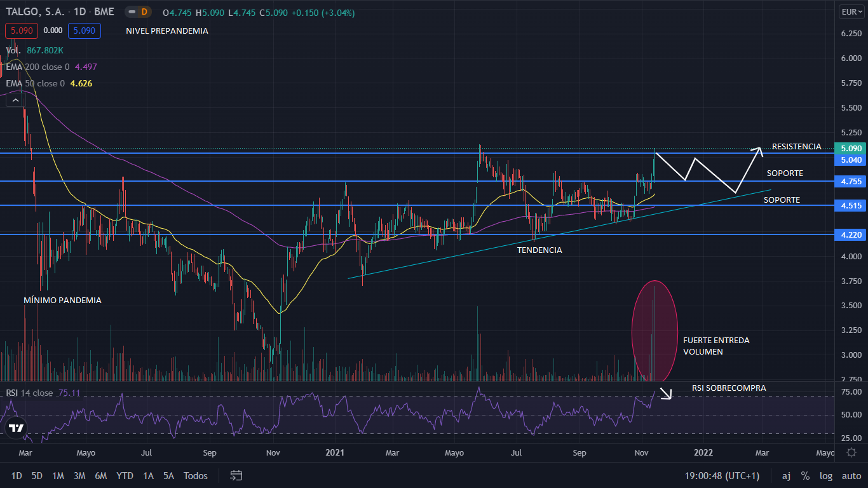Click the red 5.090 sell button
868x488 pixels.
pyautogui.click(x=22, y=30)
